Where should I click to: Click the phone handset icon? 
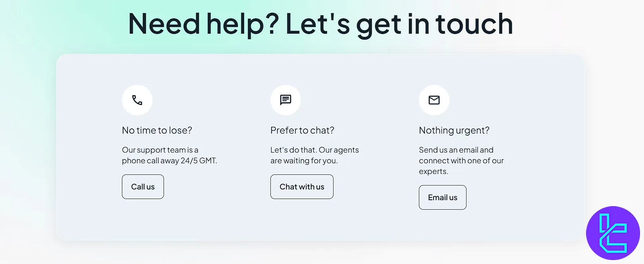137,100
